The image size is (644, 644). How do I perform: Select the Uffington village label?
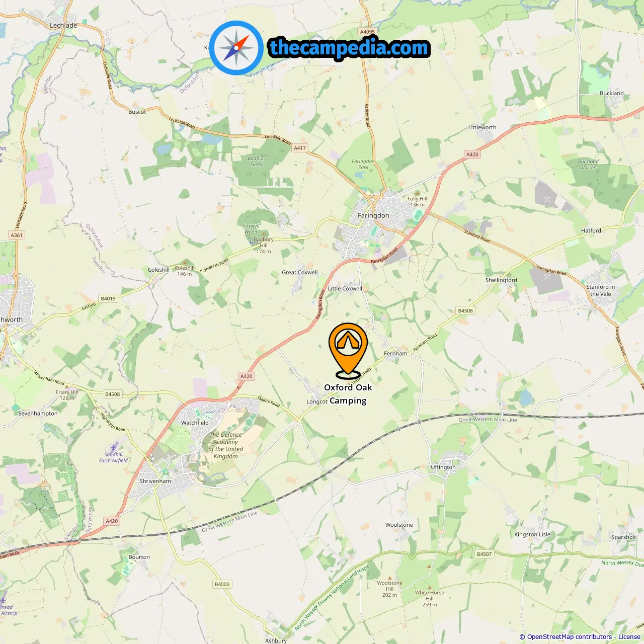[443, 467]
